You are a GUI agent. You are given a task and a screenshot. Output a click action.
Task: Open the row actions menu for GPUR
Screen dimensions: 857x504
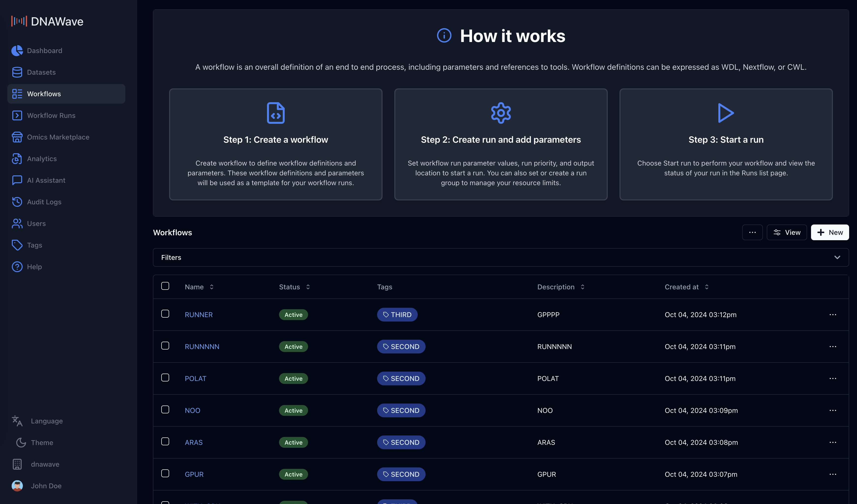833,474
